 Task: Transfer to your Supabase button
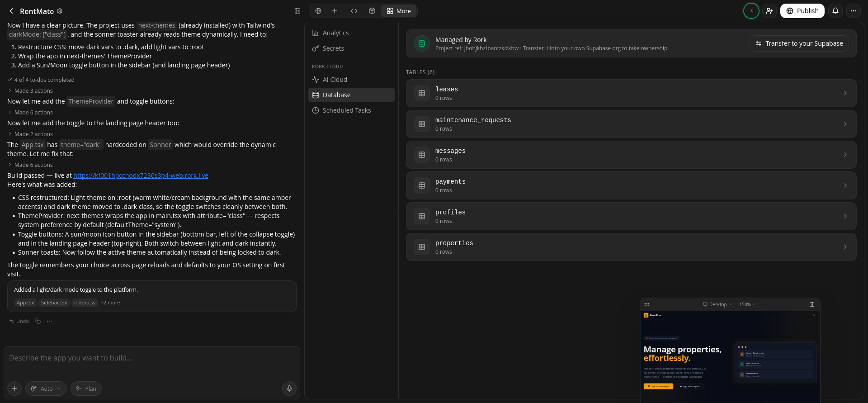(x=799, y=43)
